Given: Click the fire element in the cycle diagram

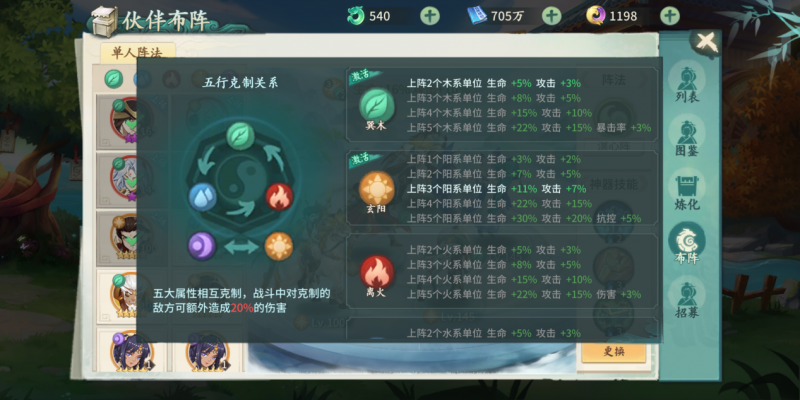Looking at the screenshot, I should point(279,197).
